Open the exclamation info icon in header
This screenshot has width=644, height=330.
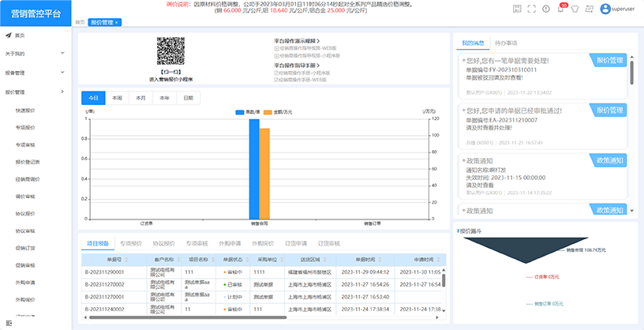[546, 9]
